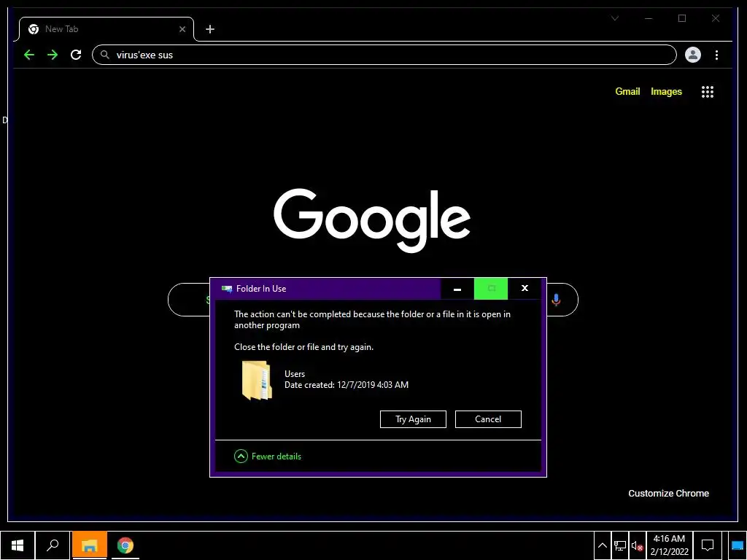Open the Action Center notifications icon
The width and height of the screenshot is (747, 560).
click(708, 545)
